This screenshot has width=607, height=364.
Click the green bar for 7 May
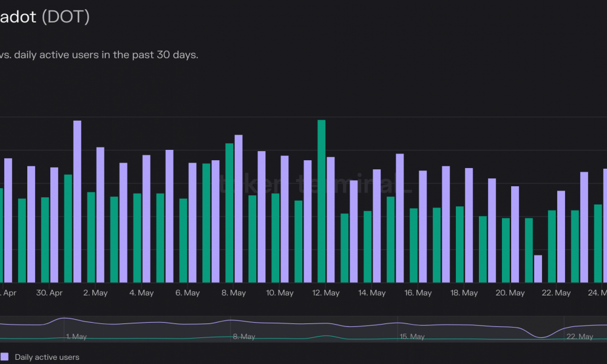(206, 223)
